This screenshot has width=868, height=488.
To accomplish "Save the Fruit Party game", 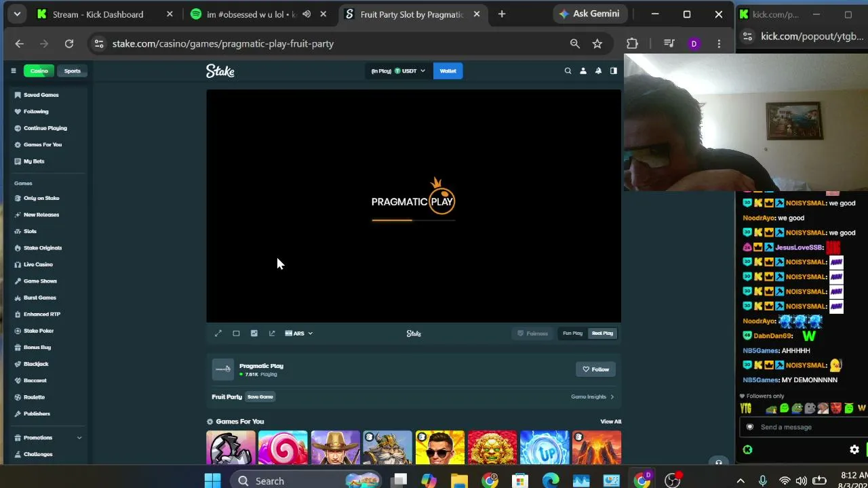I will tap(260, 397).
